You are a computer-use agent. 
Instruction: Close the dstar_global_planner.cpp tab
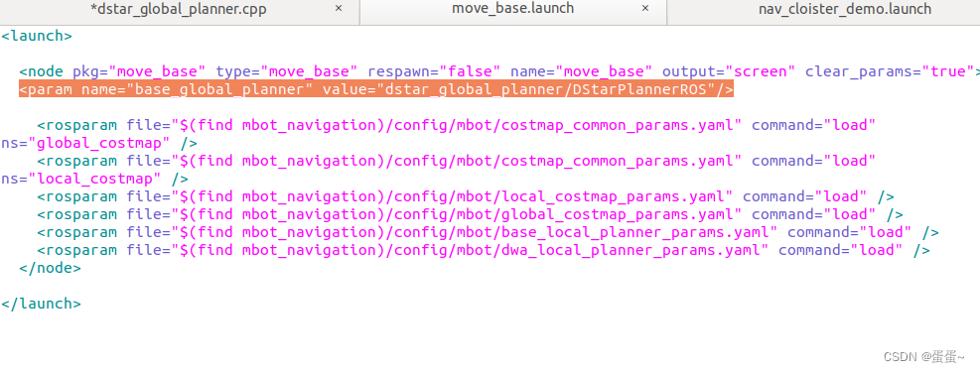(x=339, y=9)
